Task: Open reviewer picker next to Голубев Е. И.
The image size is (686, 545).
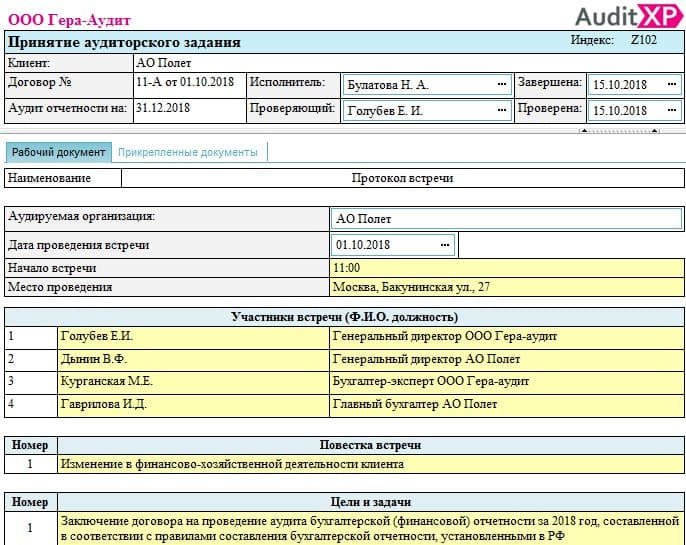Action: coord(500,111)
